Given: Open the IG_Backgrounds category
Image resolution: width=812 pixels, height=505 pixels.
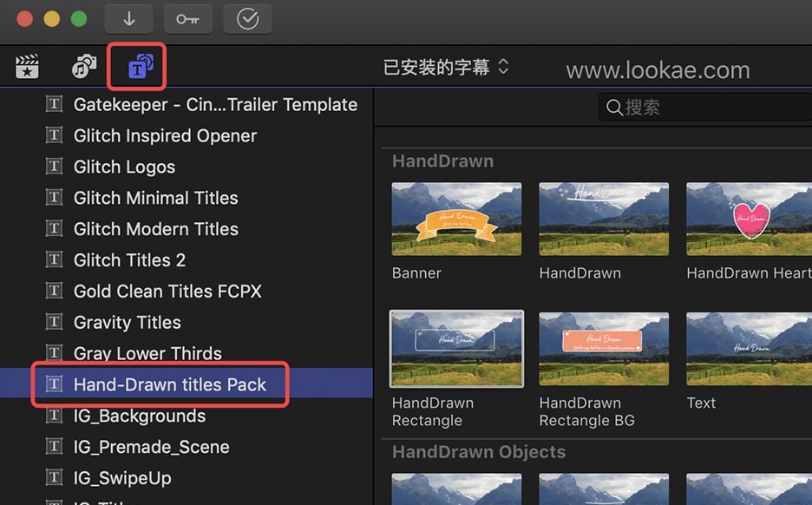Looking at the screenshot, I should (140, 416).
